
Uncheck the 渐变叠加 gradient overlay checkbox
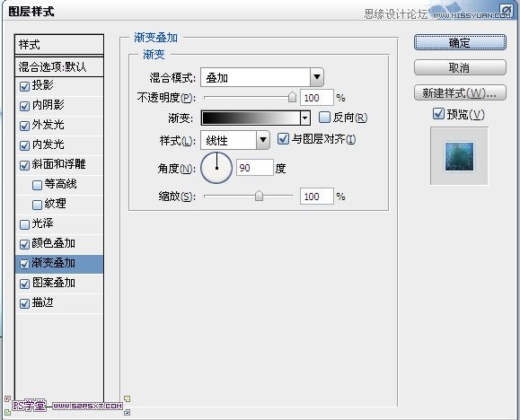coord(24,264)
